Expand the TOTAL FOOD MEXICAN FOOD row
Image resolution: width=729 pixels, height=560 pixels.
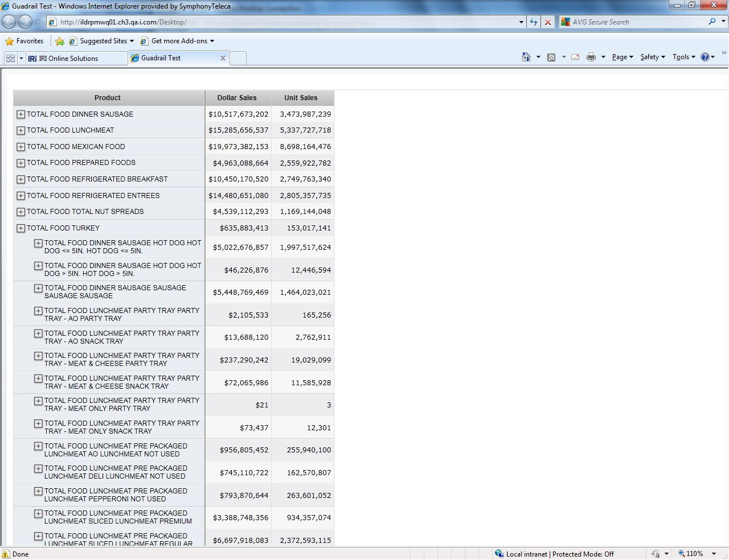coord(21,147)
